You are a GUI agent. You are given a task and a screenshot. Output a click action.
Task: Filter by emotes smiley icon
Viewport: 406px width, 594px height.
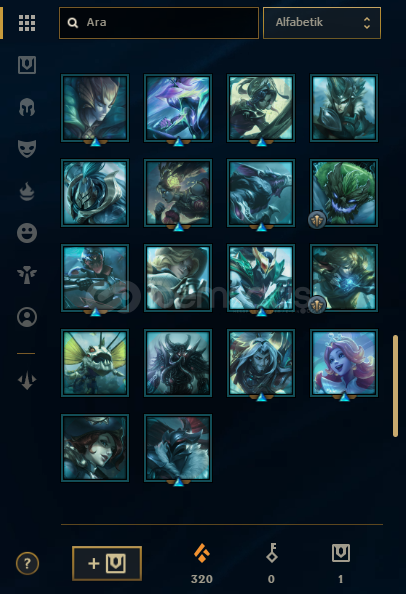[27, 233]
